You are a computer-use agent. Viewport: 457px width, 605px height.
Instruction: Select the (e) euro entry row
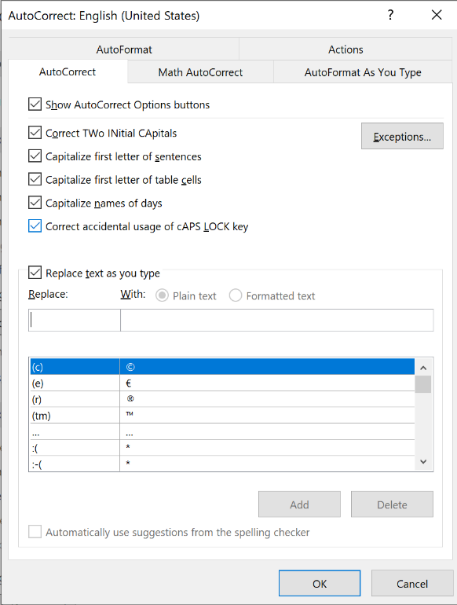pyautogui.click(x=222, y=383)
